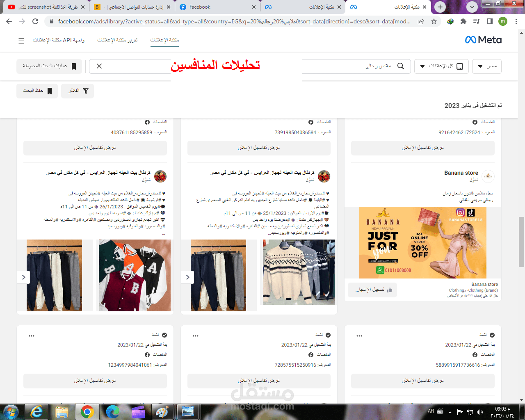
Task: Expand the كل الإعلانات filter dropdown
Action: tap(442, 66)
